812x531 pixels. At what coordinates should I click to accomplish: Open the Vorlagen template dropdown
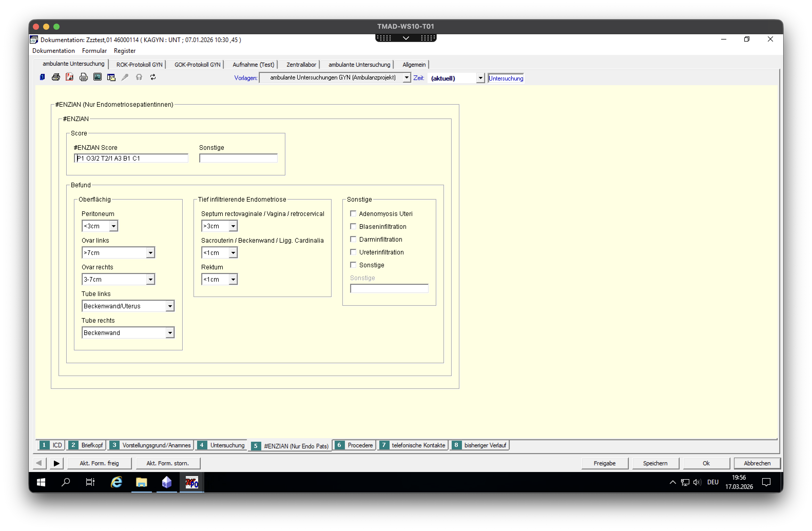pos(406,78)
